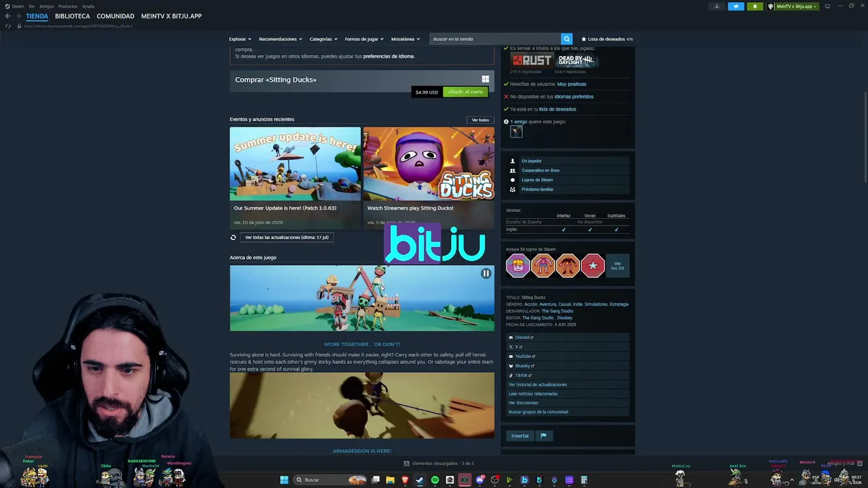Pause the autoplaying game description video
Screen dimensions: 868x488
(x=486, y=273)
